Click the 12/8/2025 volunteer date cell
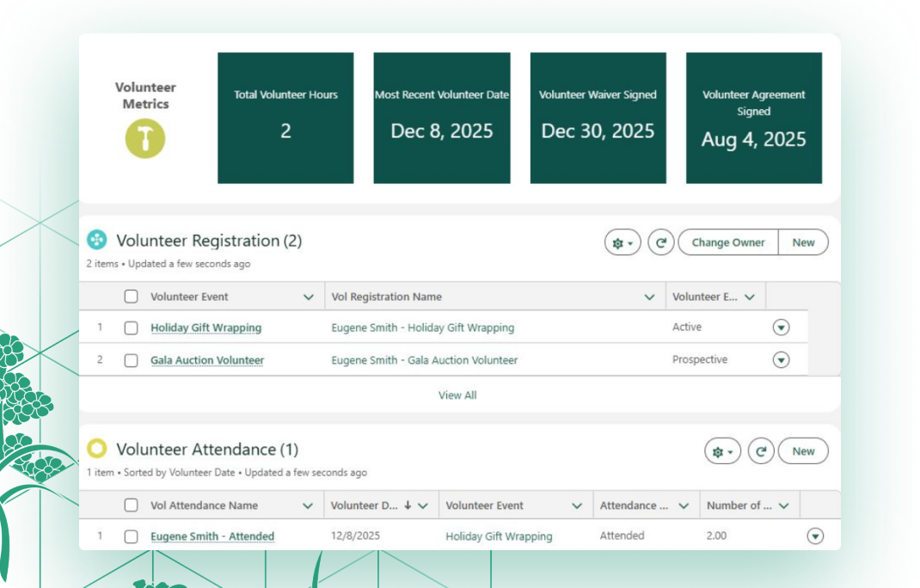 (x=355, y=536)
